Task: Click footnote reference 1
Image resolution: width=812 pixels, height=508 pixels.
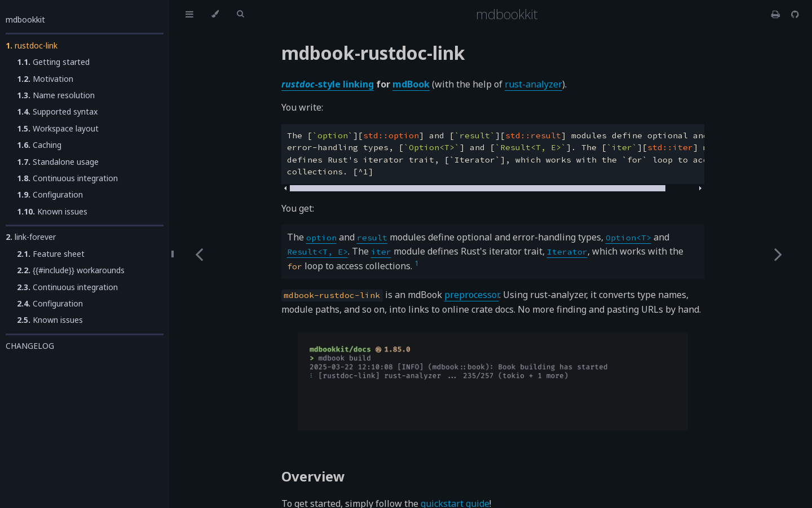Action: coord(417,263)
